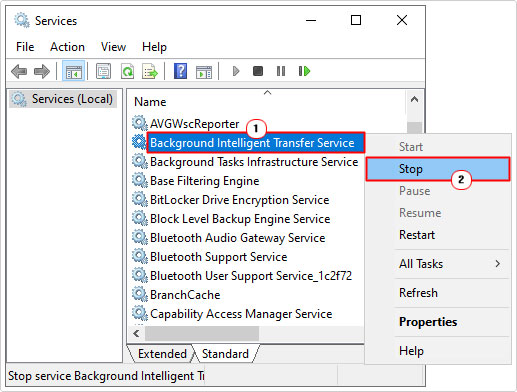Image resolution: width=517 pixels, height=392 pixels.
Task: Click the Stop Service square icon
Action: point(258,71)
